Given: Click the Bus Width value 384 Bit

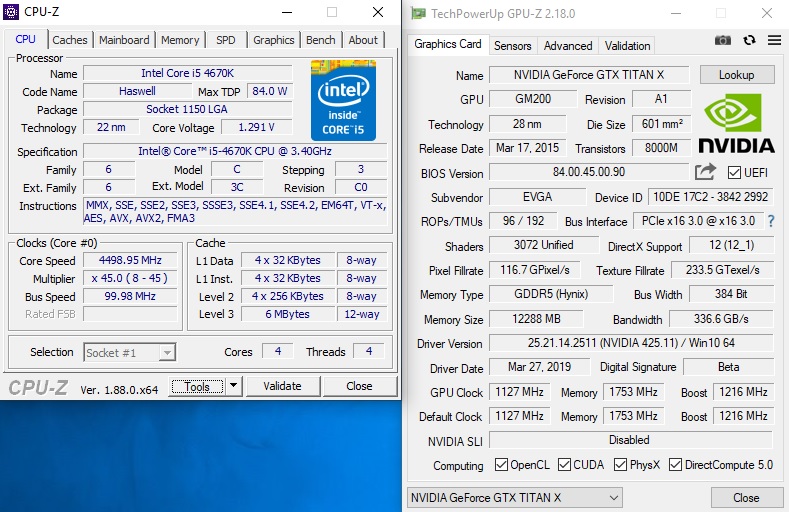Looking at the screenshot, I should pyautogui.click(x=731, y=294).
